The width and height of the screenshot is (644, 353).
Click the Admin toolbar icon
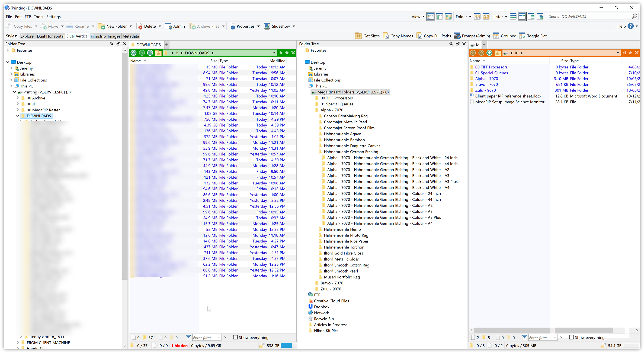[x=175, y=26]
